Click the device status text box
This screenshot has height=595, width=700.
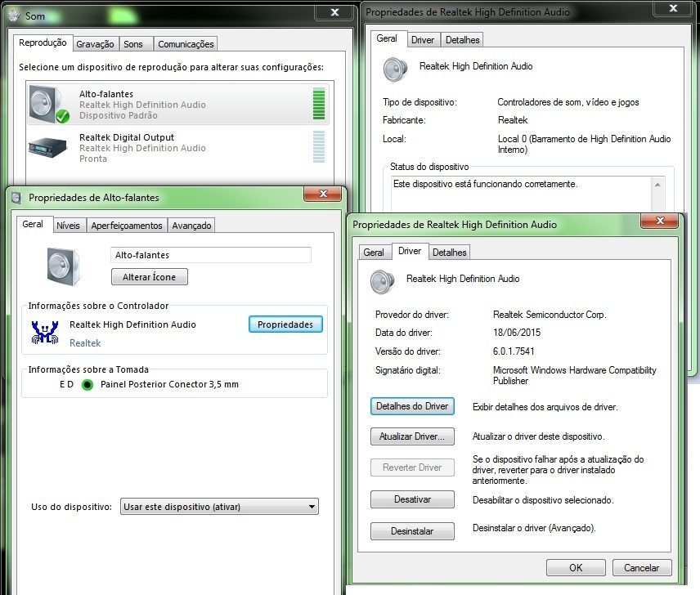click(x=522, y=195)
